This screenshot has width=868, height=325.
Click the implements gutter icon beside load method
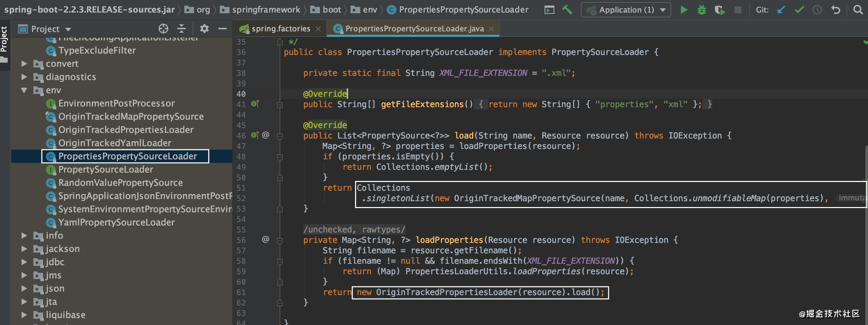[x=255, y=135]
